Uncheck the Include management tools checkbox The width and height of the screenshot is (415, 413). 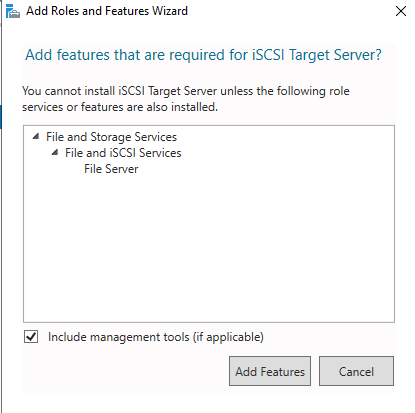point(31,337)
